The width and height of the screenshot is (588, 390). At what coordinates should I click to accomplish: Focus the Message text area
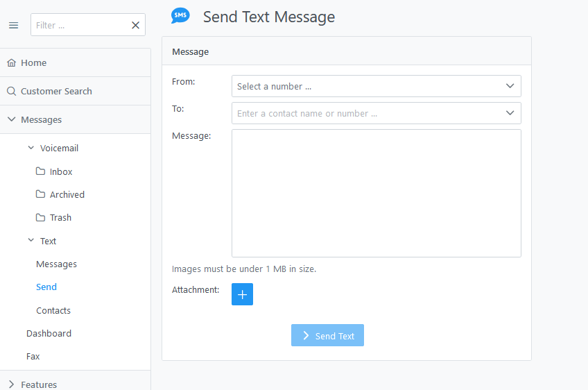[x=376, y=194]
